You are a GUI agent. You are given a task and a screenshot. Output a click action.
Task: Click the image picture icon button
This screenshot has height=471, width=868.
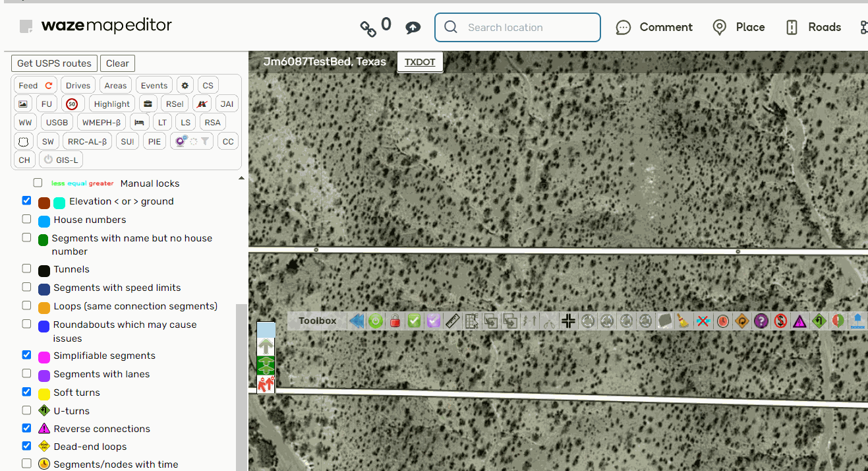(x=23, y=104)
